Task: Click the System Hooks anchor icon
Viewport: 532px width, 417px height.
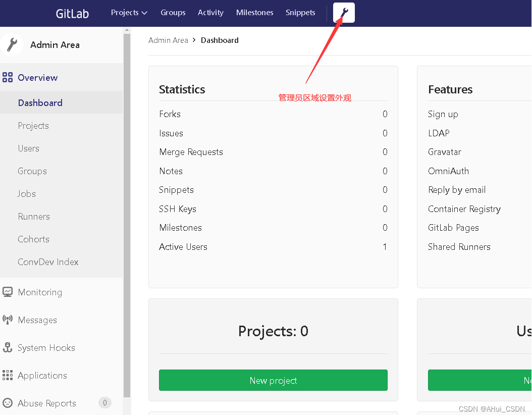Action: point(8,347)
